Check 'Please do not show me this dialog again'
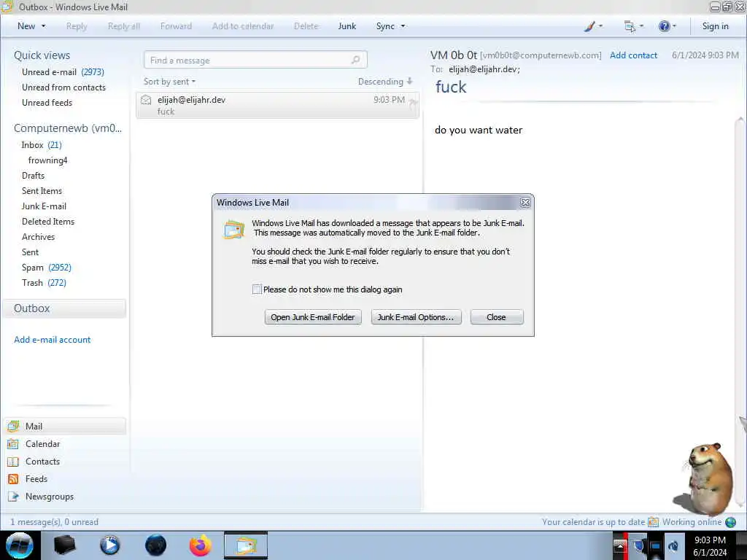Image resolution: width=747 pixels, height=560 pixels. coord(257,289)
